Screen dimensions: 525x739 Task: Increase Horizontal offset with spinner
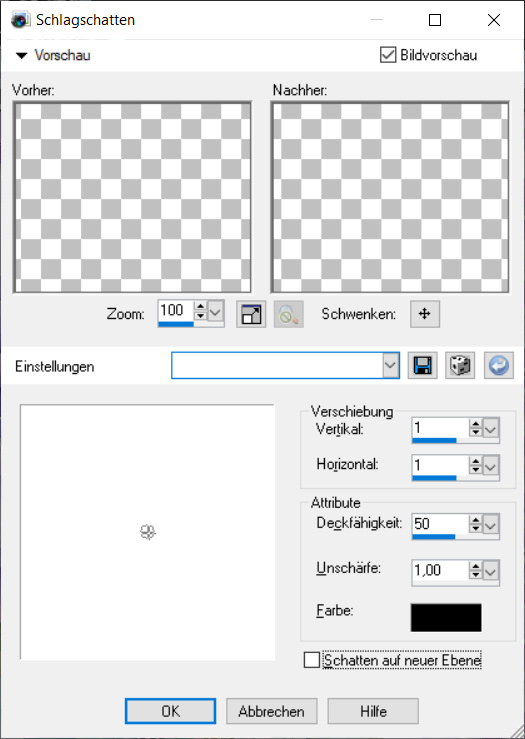(475, 461)
